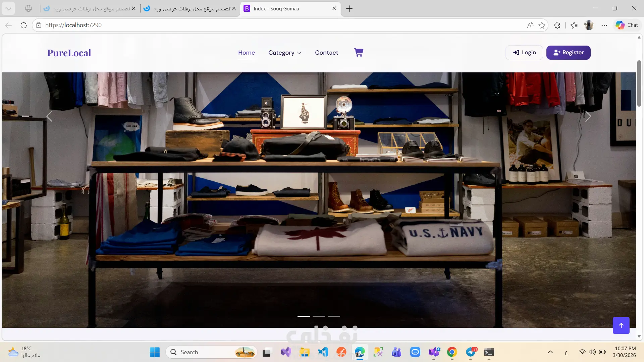Go to the previous carousel slide

tap(50, 117)
